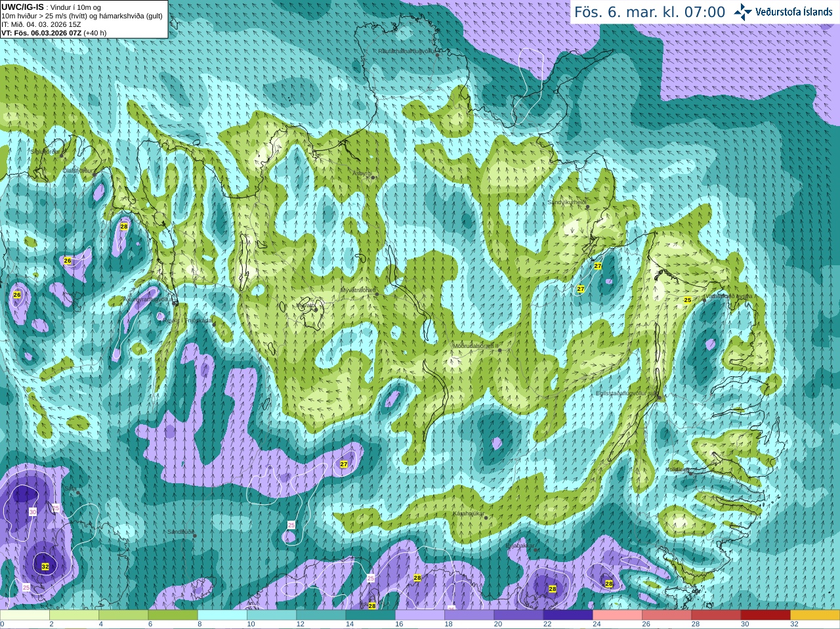Click the 28–30 m/s red swatch
Screen dimensions: 840x629
point(717,615)
